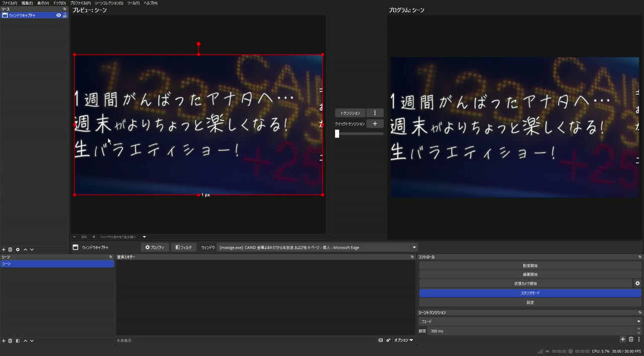Open advanced audio properties gears icon in mixer

388,340
